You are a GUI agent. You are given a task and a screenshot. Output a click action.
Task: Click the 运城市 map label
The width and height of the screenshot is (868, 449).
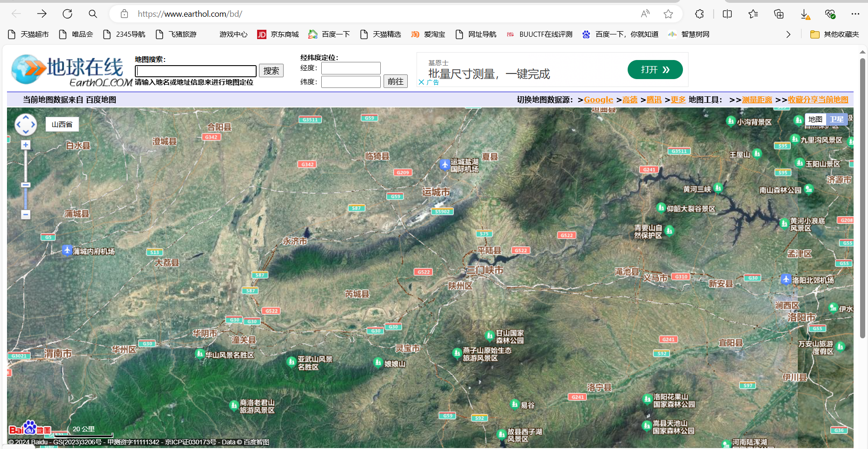click(436, 192)
